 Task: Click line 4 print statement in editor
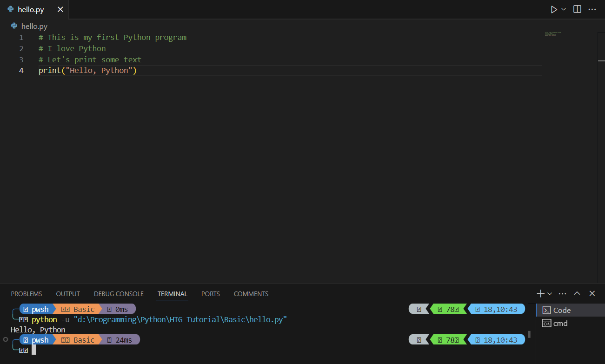point(87,71)
